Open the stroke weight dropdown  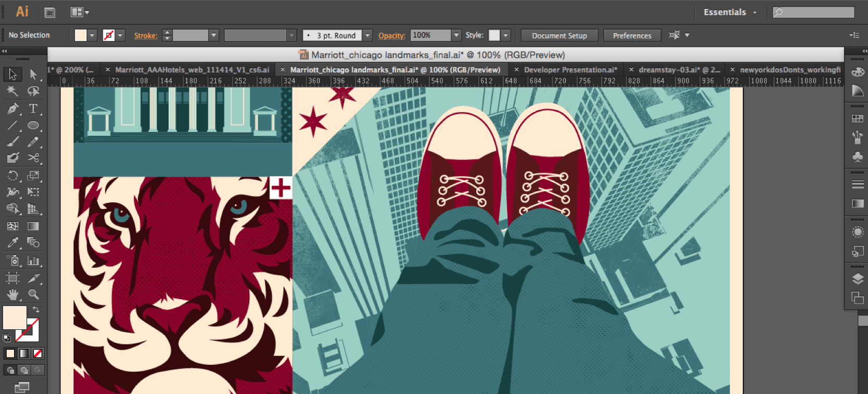point(213,35)
